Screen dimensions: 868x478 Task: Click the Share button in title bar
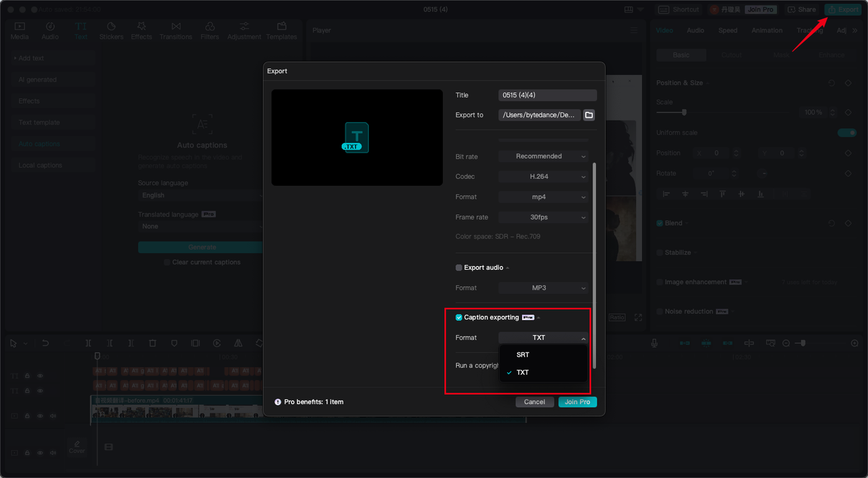[x=801, y=9]
